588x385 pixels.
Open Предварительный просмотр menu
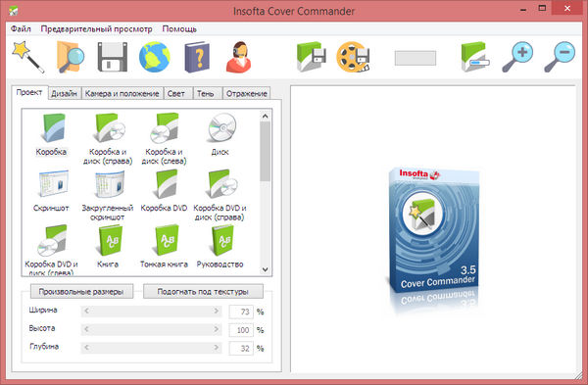click(96, 28)
